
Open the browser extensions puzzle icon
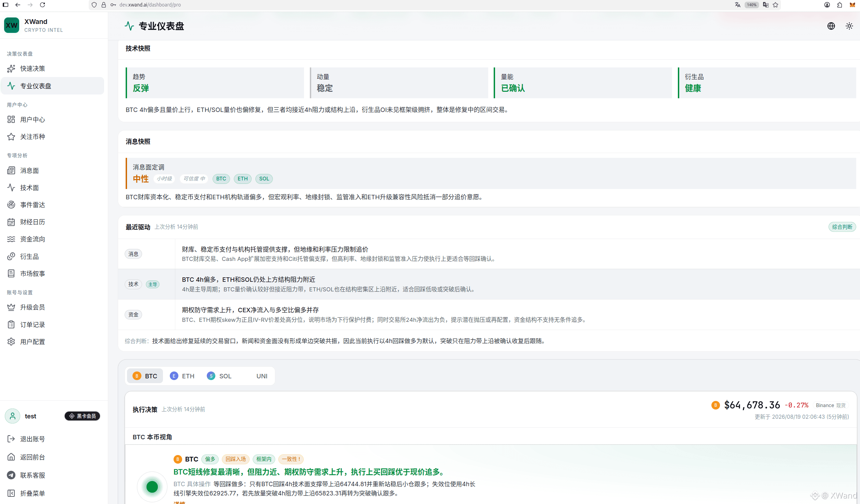point(839,5)
